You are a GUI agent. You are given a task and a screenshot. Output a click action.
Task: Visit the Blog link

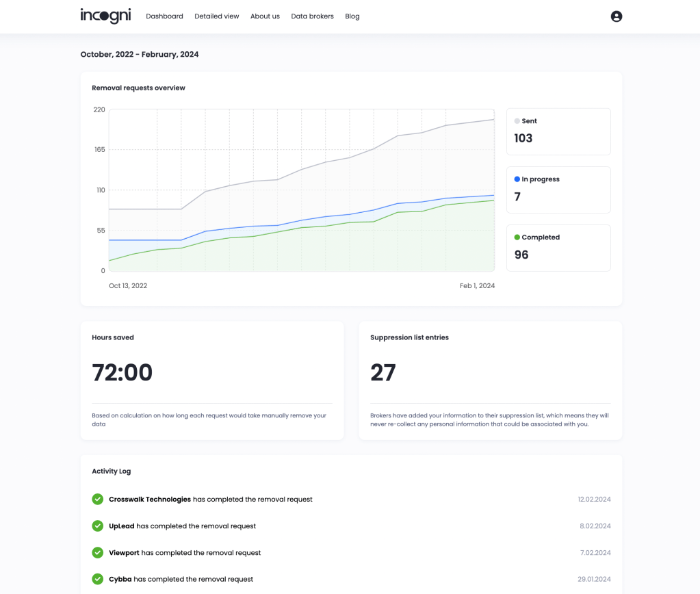coord(352,16)
